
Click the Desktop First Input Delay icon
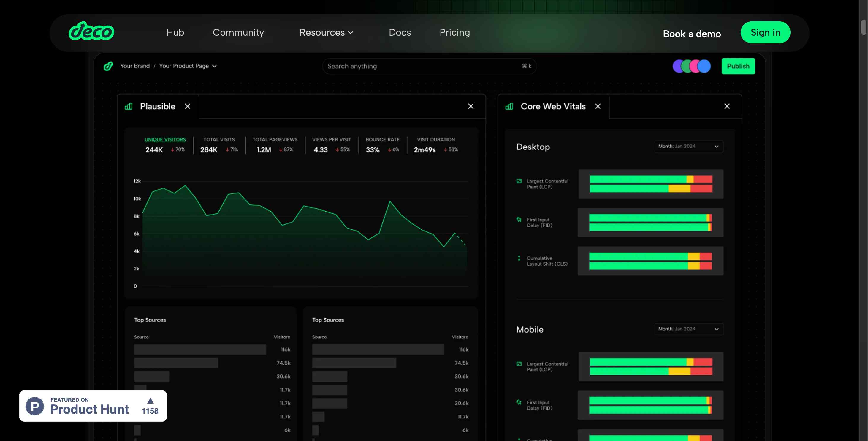(x=519, y=220)
